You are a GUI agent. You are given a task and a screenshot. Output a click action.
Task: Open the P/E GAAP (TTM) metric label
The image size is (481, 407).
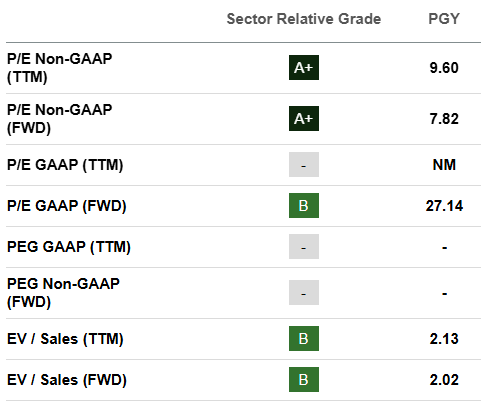65,165
